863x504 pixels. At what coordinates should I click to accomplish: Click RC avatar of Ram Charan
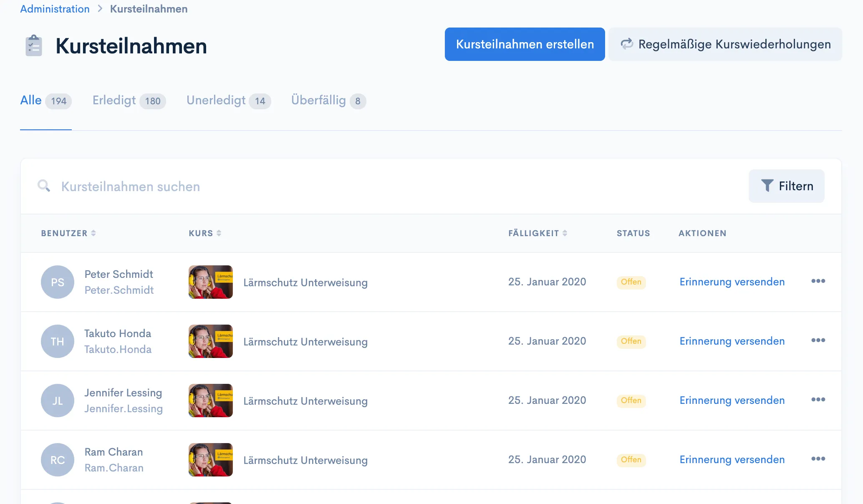pyautogui.click(x=58, y=460)
